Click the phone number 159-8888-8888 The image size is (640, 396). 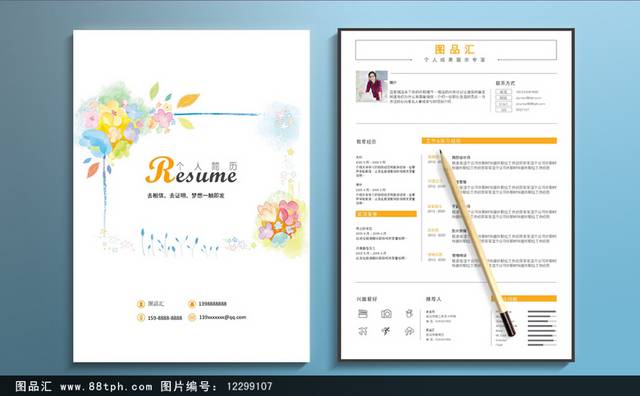pyautogui.click(x=165, y=318)
